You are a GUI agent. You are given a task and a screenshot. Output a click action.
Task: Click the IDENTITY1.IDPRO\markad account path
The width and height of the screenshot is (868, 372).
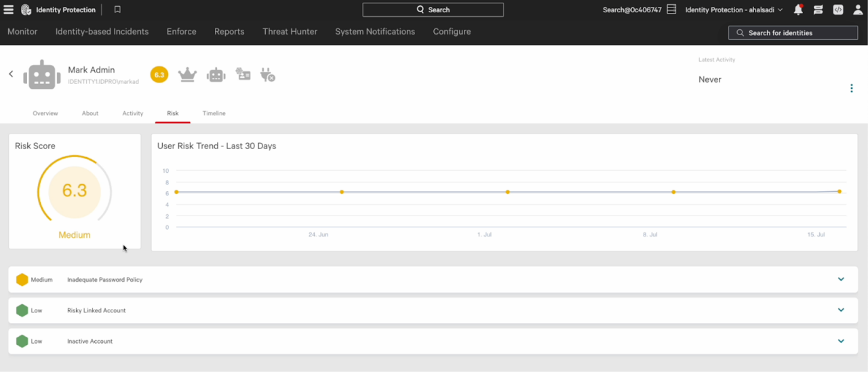(x=103, y=82)
